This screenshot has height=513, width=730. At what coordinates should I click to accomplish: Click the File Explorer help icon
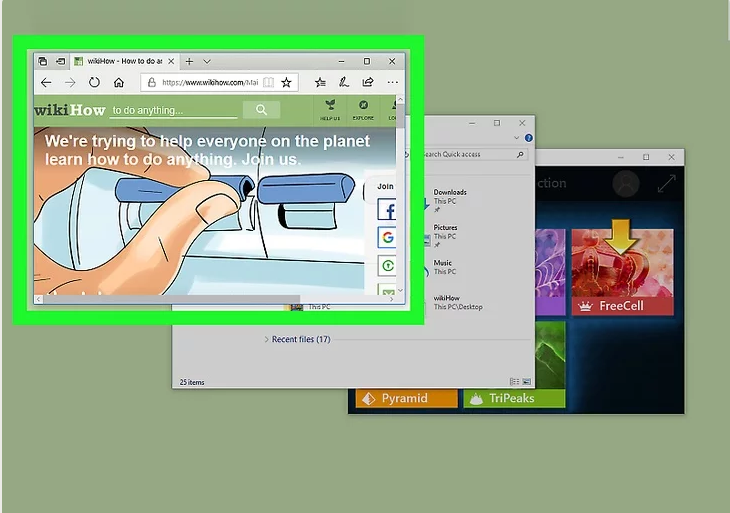[528, 138]
